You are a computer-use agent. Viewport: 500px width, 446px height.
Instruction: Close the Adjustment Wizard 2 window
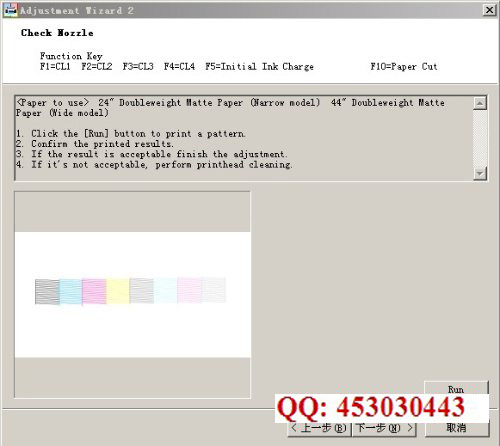pos(489,10)
